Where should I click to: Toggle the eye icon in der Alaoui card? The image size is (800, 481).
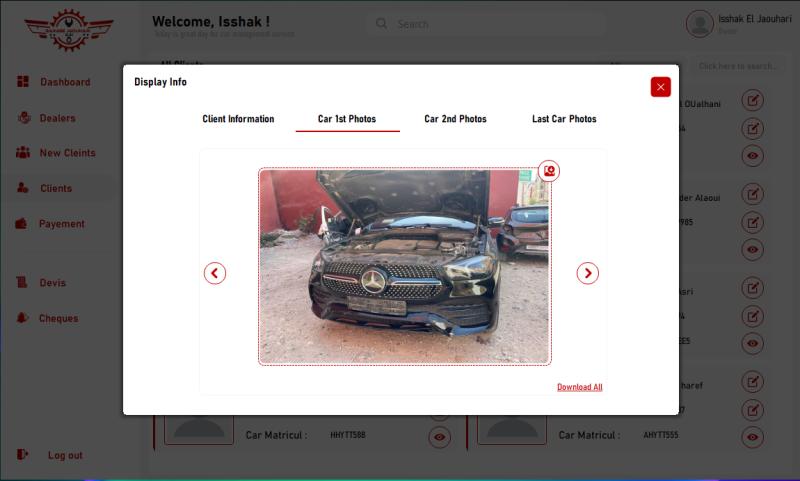coord(753,249)
